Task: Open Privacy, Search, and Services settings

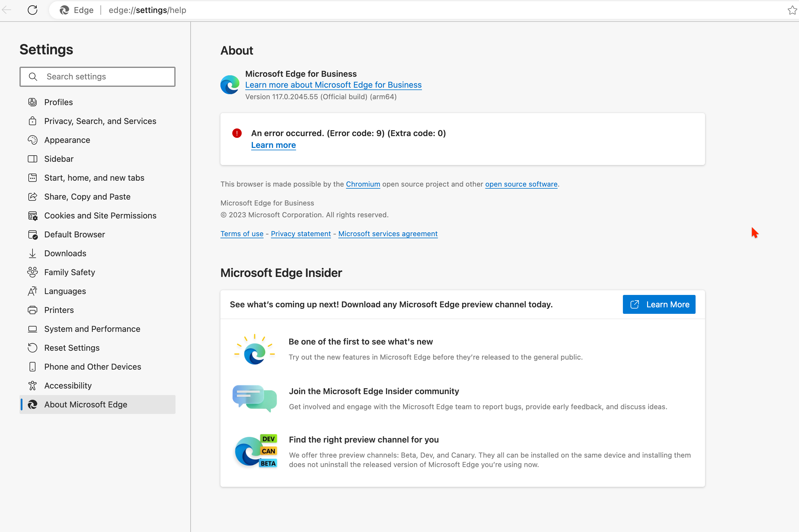Action: (x=100, y=121)
